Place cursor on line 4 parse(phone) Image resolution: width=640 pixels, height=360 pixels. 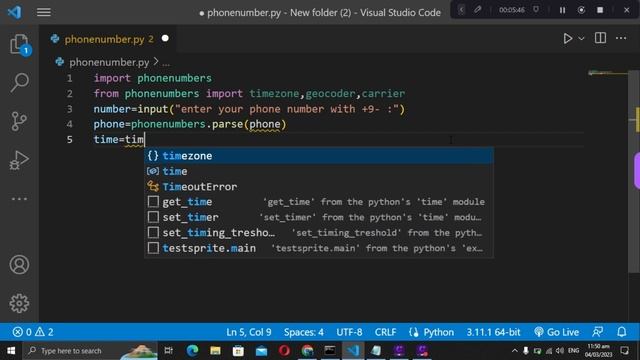click(249, 124)
